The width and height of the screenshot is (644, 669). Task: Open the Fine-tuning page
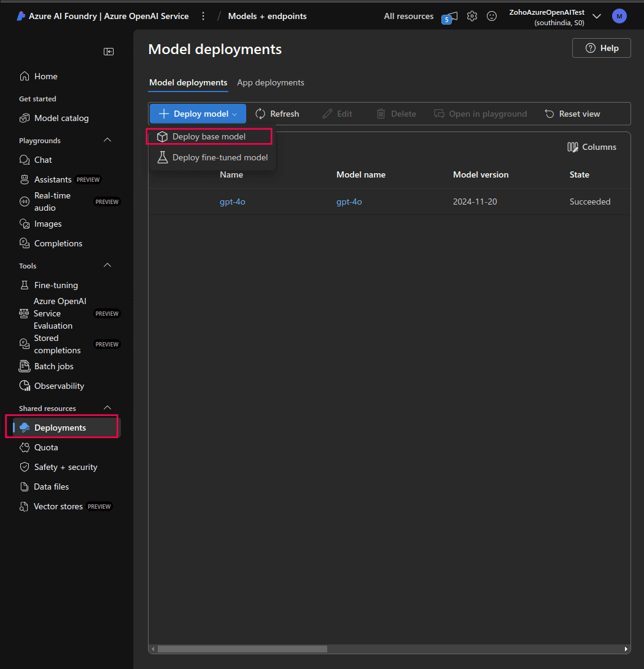(53, 284)
